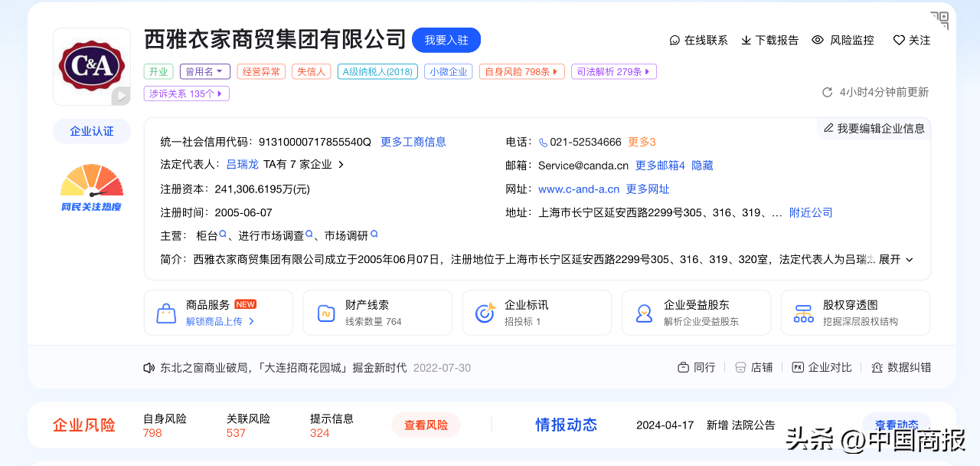Screen dimensions: 980x466
Task: Click the 情报动态 heading
Action: point(566,425)
